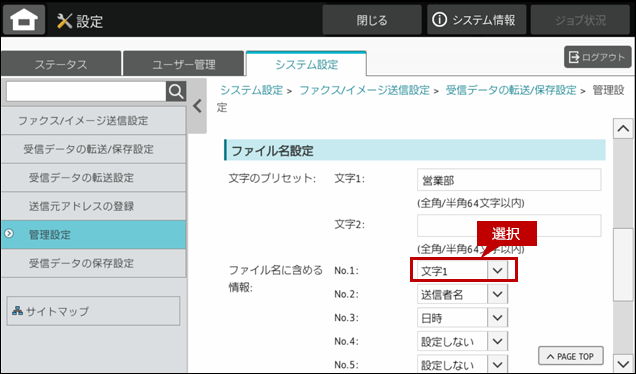
Task: Jump to PAGE TOP button
Action: coord(571,356)
